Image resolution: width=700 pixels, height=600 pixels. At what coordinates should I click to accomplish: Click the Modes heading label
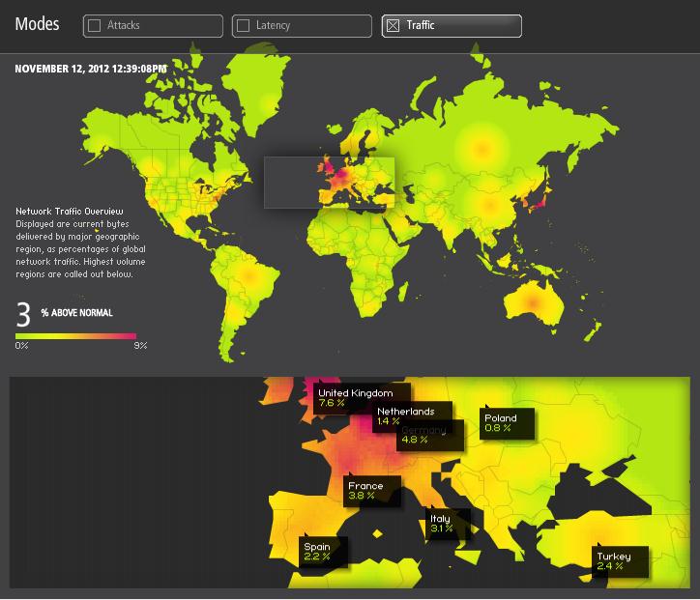[37, 25]
